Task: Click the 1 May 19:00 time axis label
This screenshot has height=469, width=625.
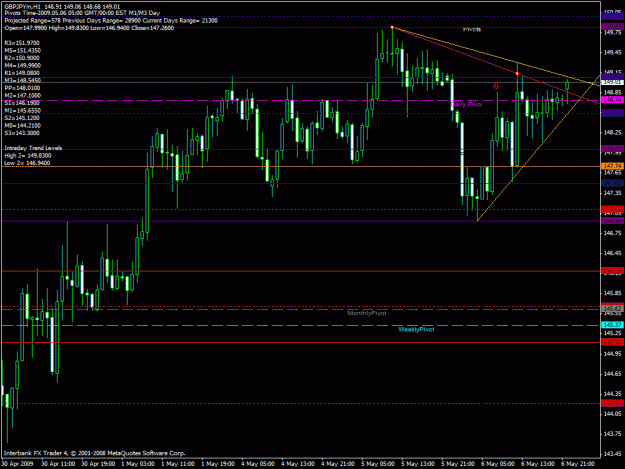Action: click(x=218, y=464)
